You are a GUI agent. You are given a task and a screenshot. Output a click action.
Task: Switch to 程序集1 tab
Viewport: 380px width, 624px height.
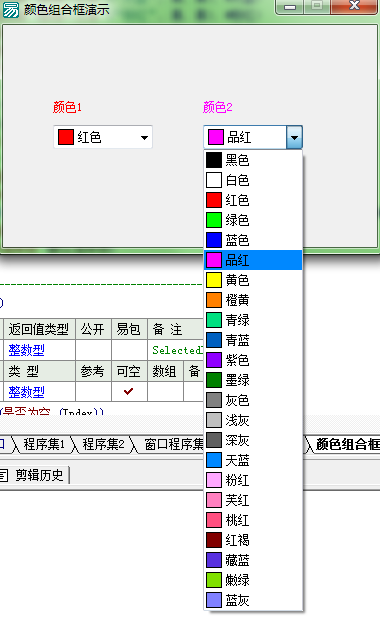(x=43, y=444)
